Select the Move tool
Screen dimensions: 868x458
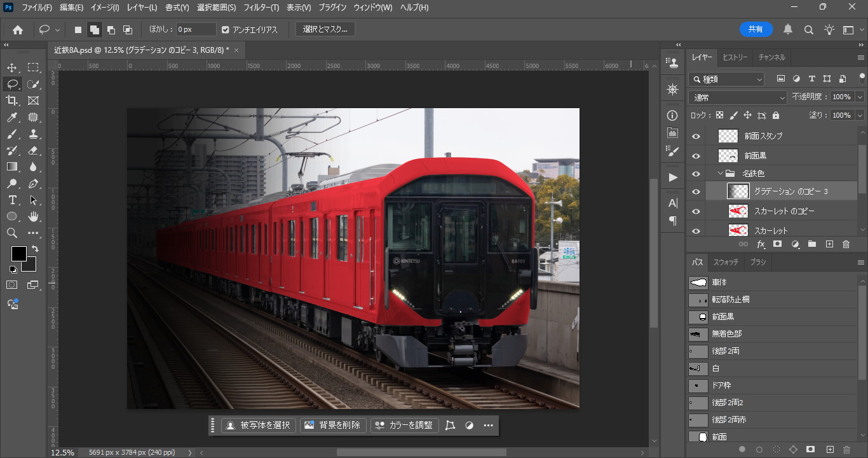pos(12,67)
